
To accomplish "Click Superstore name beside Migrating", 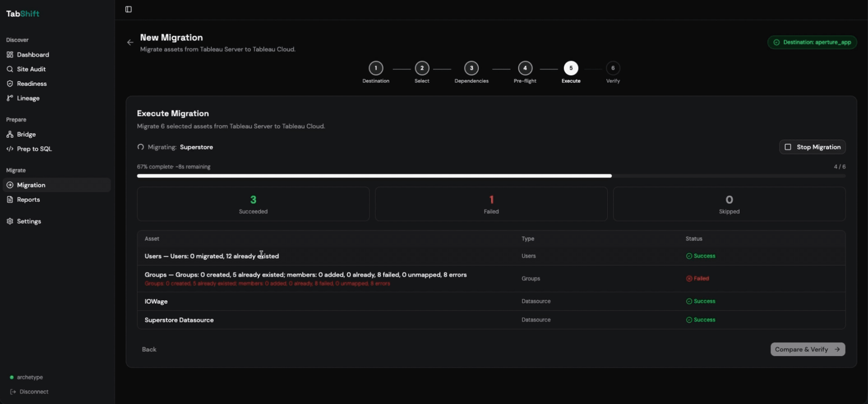I will coord(196,147).
